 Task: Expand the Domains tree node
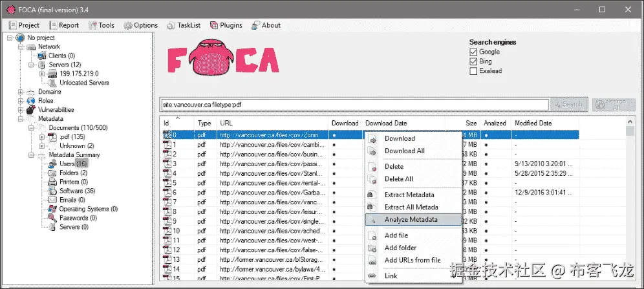(x=21, y=92)
